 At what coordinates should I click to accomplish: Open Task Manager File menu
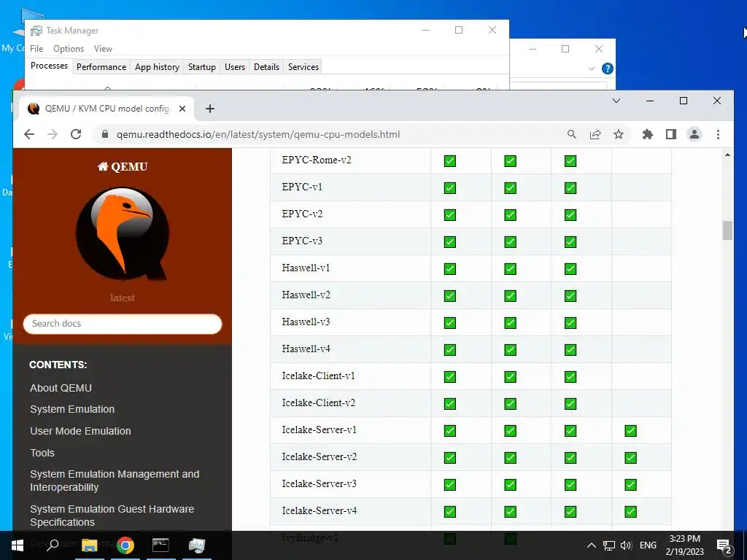click(36, 49)
